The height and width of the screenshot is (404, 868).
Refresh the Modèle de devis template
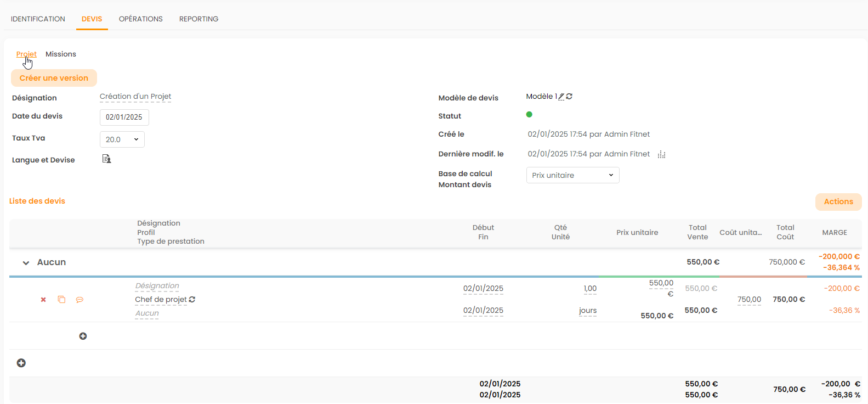[x=569, y=97]
